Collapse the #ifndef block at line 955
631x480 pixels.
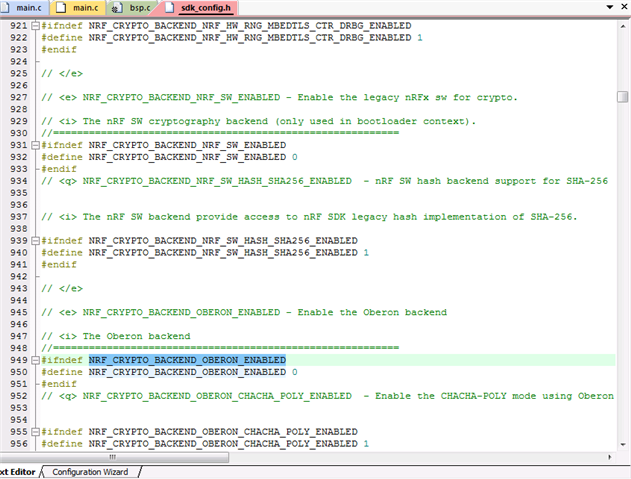pyautogui.click(x=35, y=432)
